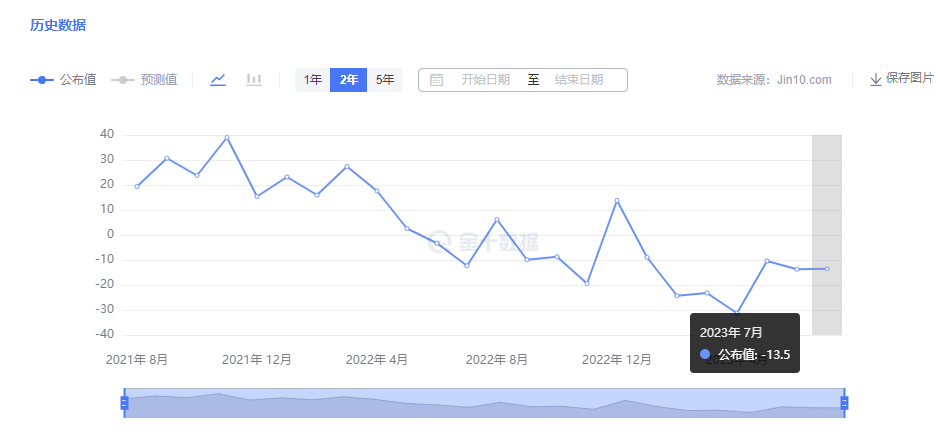This screenshot has height=434, width=951.
Task: Toggle the 公布值 legend series
Action: [x=63, y=80]
